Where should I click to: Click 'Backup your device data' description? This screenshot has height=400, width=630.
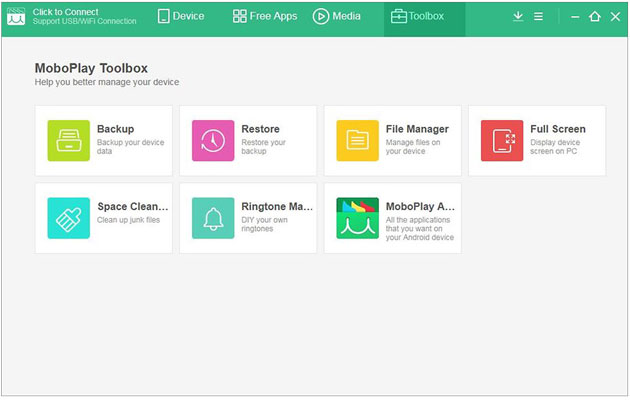coord(131,147)
